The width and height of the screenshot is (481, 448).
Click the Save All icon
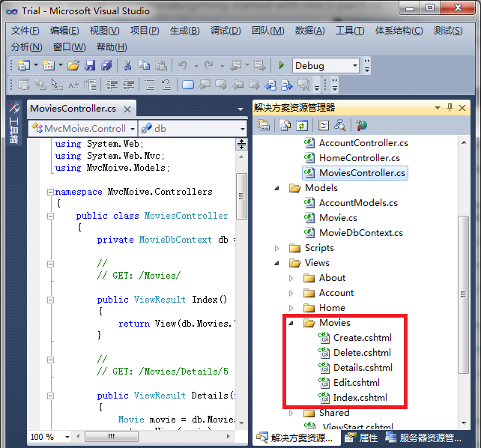pyautogui.click(x=106, y=65)
